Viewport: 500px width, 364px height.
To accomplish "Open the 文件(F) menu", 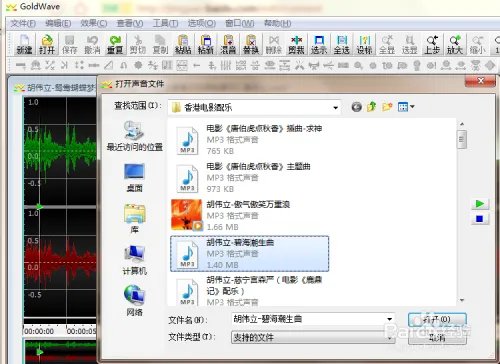I will tap(23, 23).
